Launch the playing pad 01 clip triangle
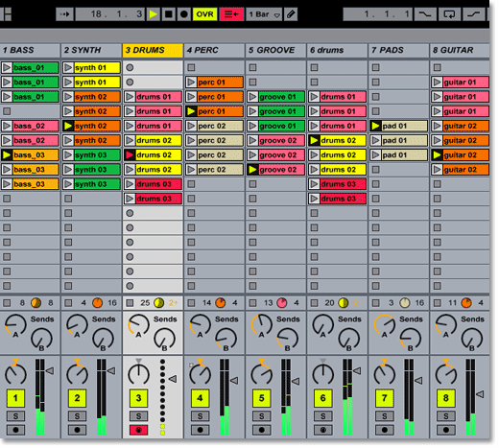Viewport: 499px width, 448px height. 375,126
